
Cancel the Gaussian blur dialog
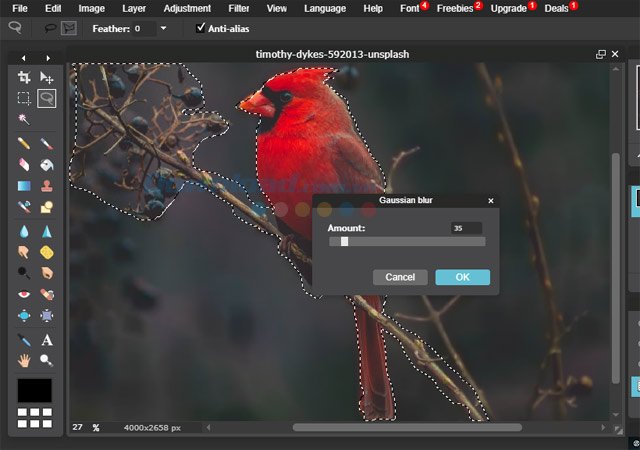click(400, 277)
